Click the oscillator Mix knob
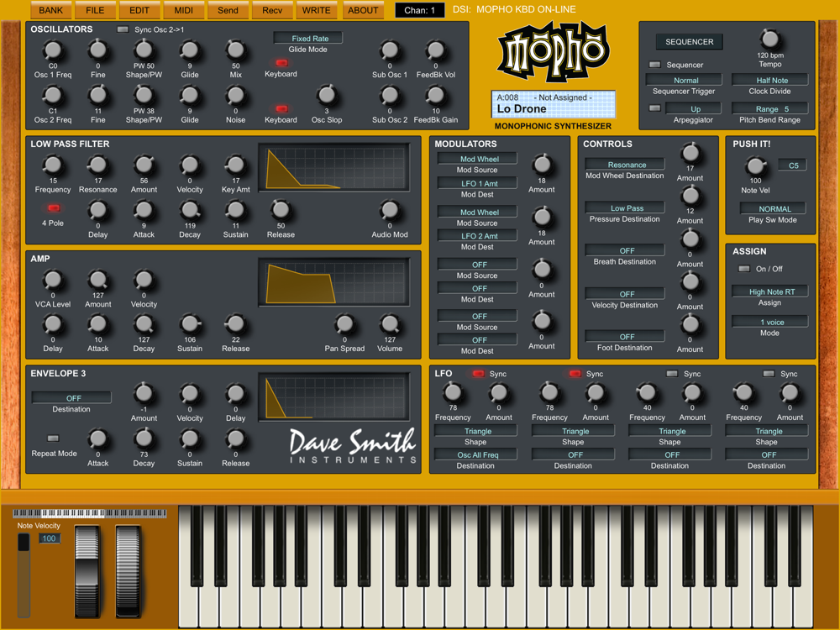Screen dimensions: 840x630 [236, 50]
